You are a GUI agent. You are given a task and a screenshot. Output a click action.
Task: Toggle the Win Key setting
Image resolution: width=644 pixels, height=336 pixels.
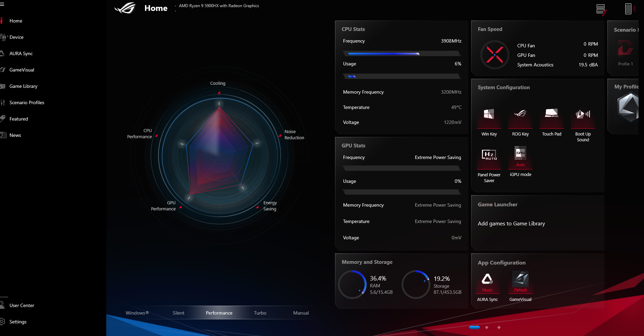[489, 122]
